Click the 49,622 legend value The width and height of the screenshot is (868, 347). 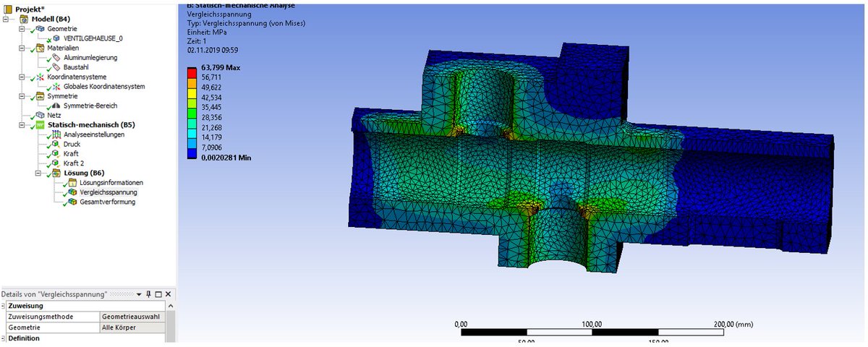click(x=211, y=87)
